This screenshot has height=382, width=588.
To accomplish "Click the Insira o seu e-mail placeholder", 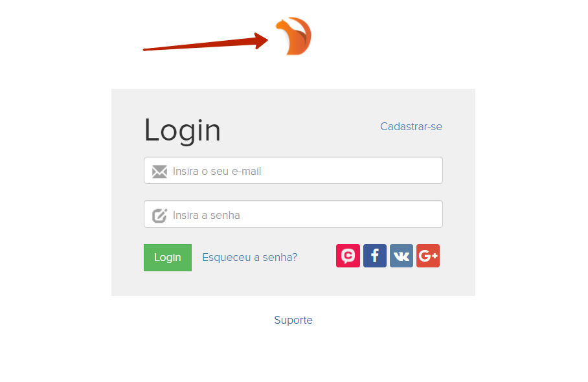I will 217,172.
